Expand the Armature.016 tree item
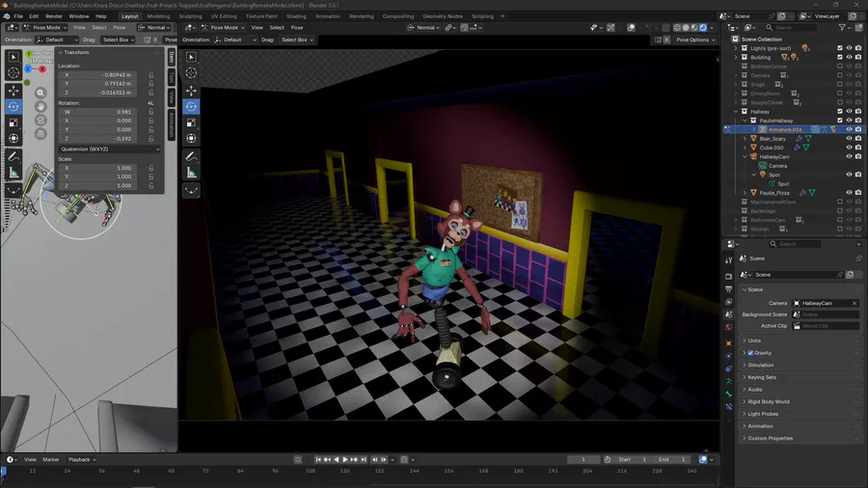Screen dimensions: 868x488 coord(754,129)
